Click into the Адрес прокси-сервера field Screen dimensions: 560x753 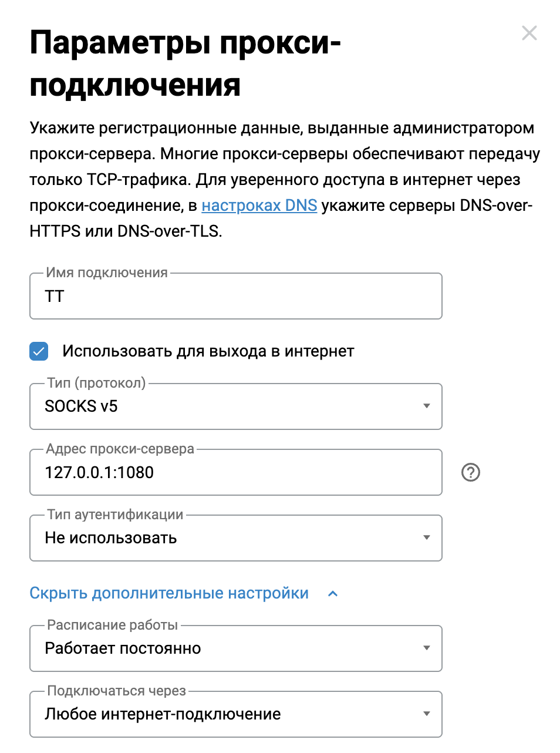point(235,472)
